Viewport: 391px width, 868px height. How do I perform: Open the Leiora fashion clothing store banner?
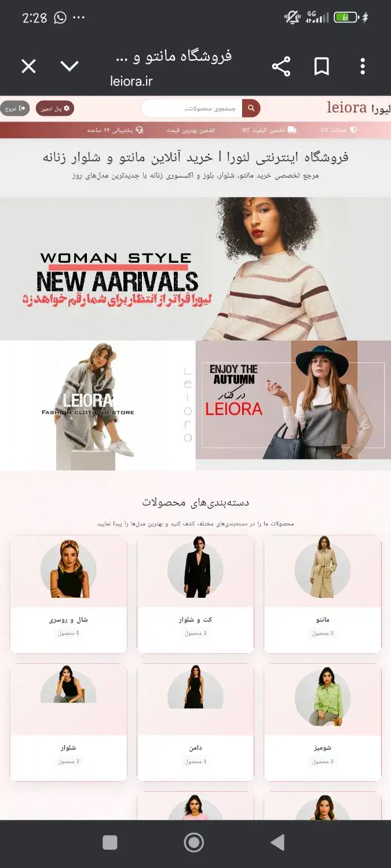[97, 405]
